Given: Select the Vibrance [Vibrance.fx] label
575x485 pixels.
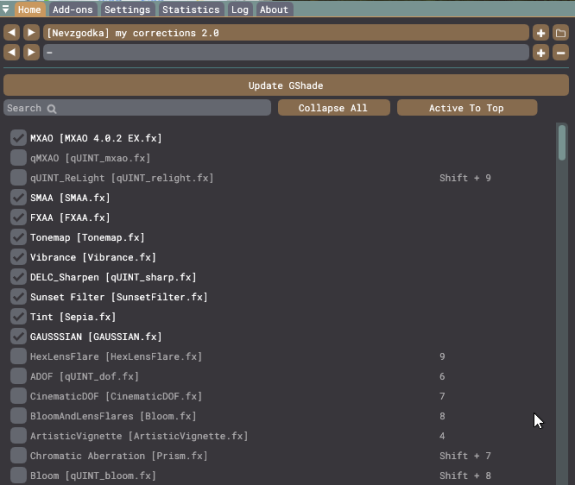Looking at the screenshot, I should coord(93,257).
